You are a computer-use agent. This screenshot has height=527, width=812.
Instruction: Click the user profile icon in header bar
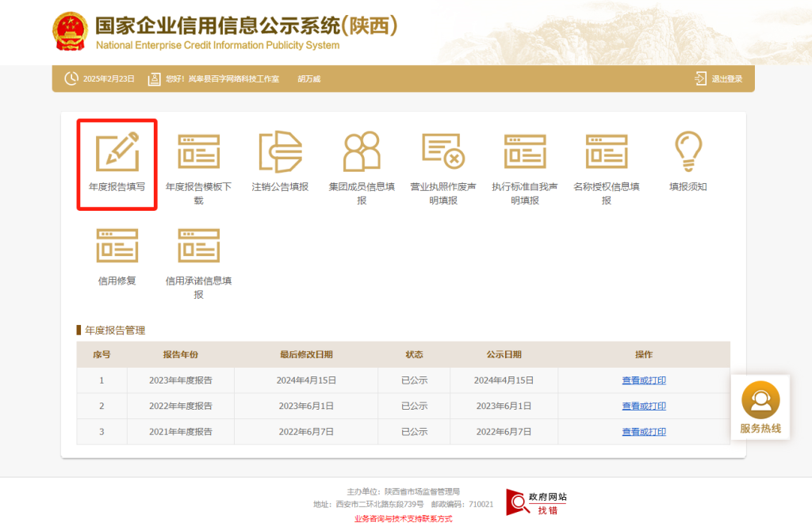(x=154, y=78)
